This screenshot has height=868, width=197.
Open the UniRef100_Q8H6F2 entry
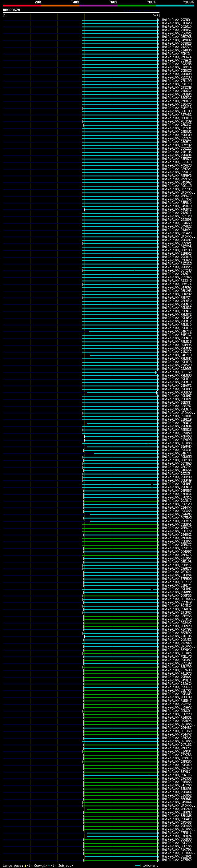click(177, 386)
